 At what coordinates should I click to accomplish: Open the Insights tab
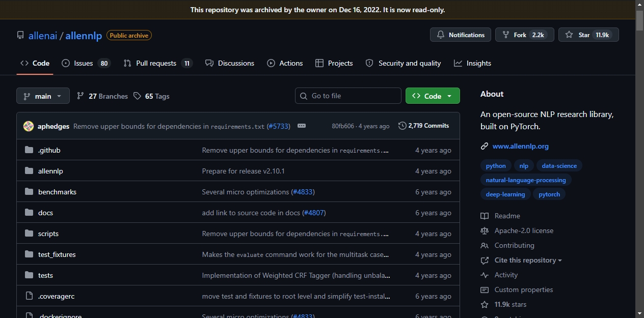(x=473, y=64)
